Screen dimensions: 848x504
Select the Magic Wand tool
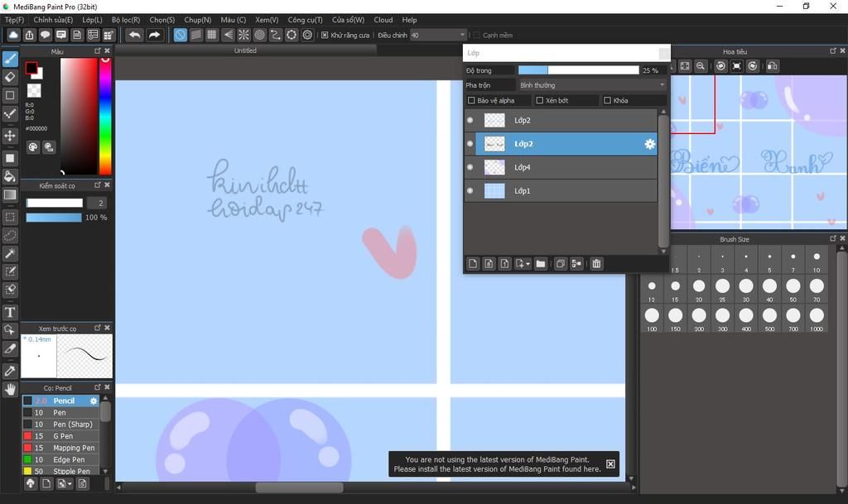(x=10, y=253)
